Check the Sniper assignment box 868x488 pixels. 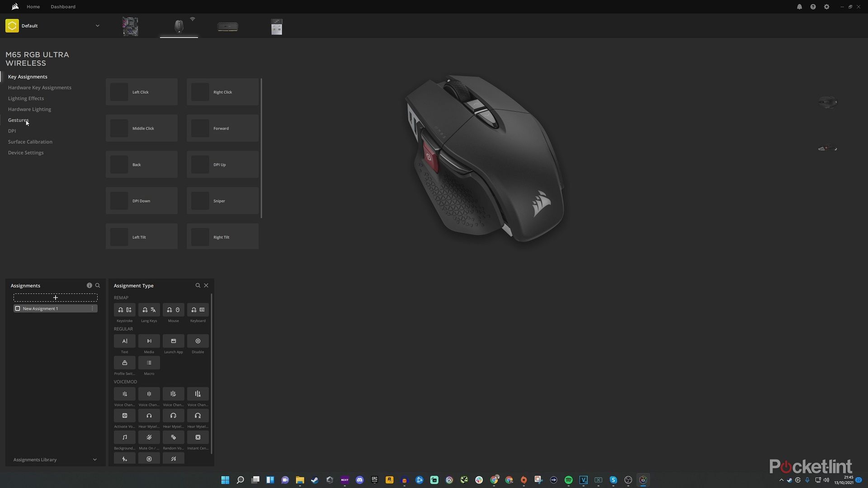pos(199,201)
